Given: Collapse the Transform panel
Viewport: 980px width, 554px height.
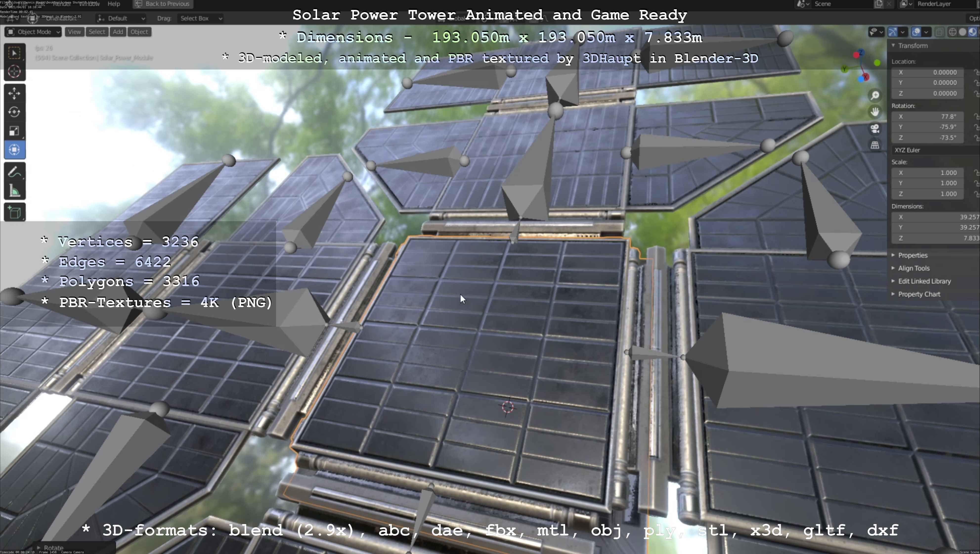Looking at the screenshot, I should point(912,46).
